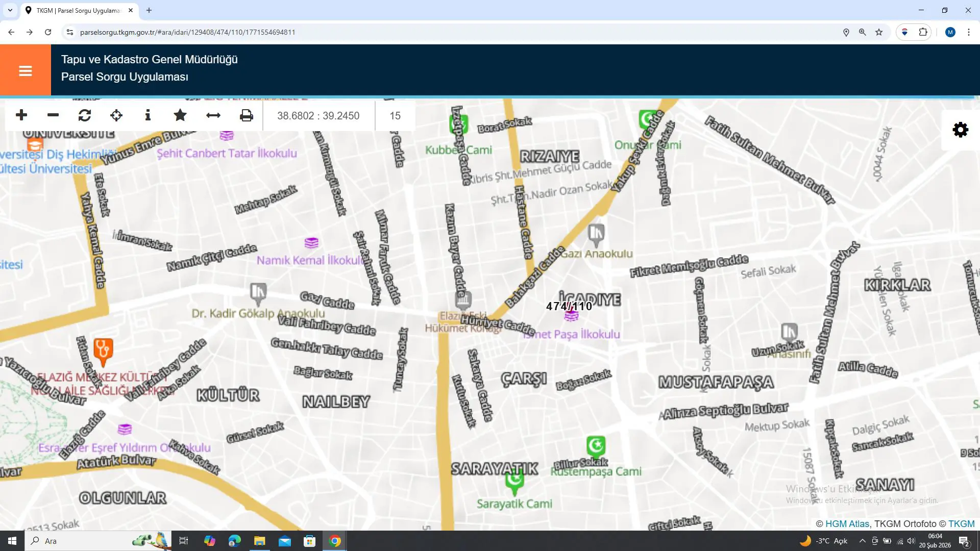
Task: Open a new browser tab
Action: tap(149, 10)
